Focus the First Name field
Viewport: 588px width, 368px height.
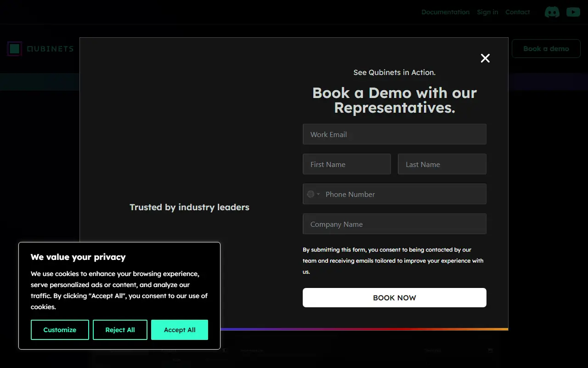347,164
